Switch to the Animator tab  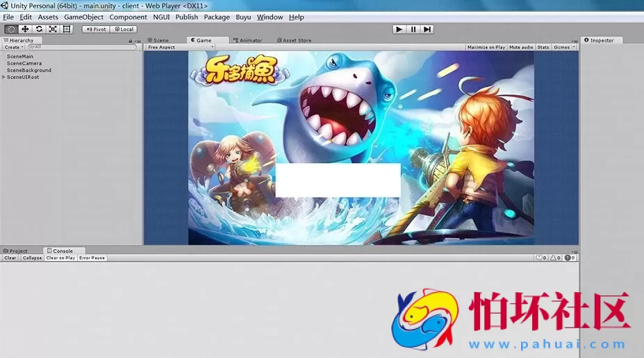247,40
